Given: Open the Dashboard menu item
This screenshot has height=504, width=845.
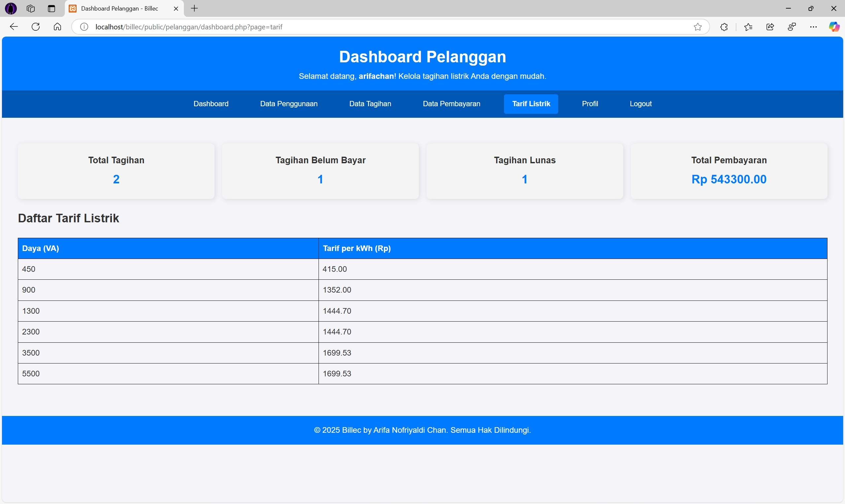Looking at the screenshot, I should tap(211, 104).
